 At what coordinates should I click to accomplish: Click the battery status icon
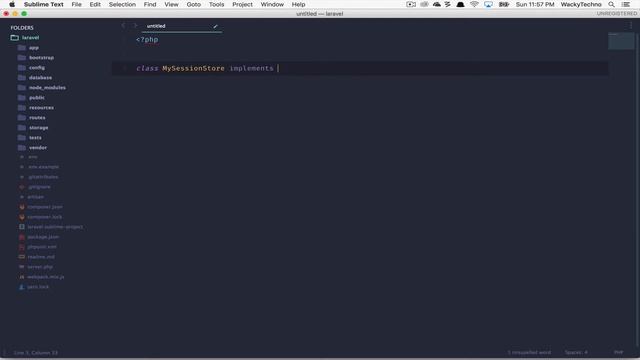point(504,4)
